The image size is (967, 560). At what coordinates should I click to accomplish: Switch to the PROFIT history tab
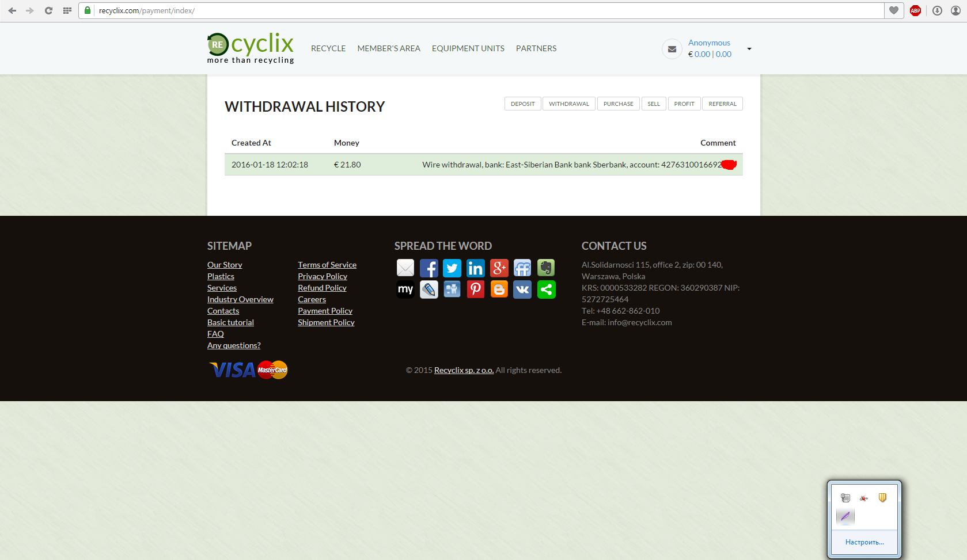(x=684, y=104)
